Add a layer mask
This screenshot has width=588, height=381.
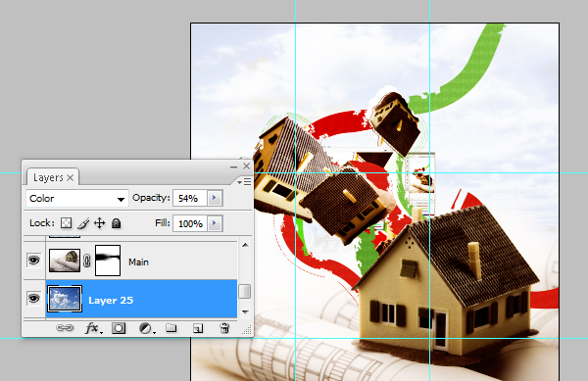tap(119, 328)
